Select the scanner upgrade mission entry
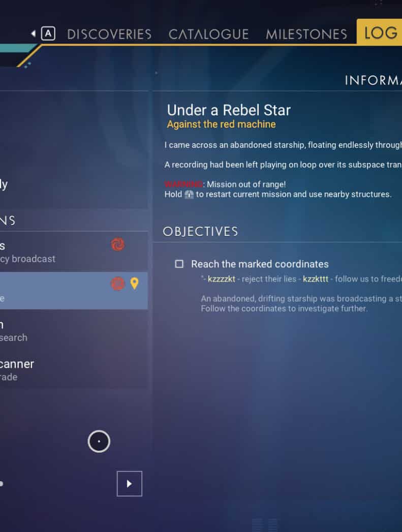This screenshot has height=532, width=402. [x=51, y=370]
